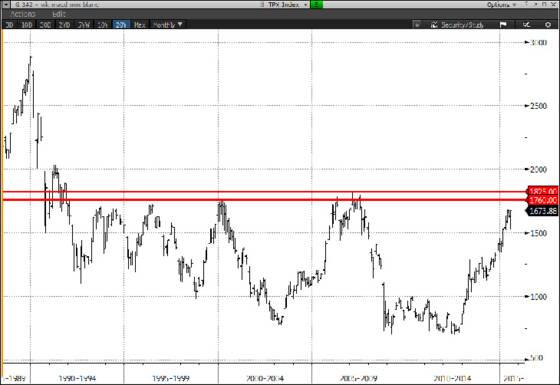Open the Options dropdown

[x=501, y=4]
